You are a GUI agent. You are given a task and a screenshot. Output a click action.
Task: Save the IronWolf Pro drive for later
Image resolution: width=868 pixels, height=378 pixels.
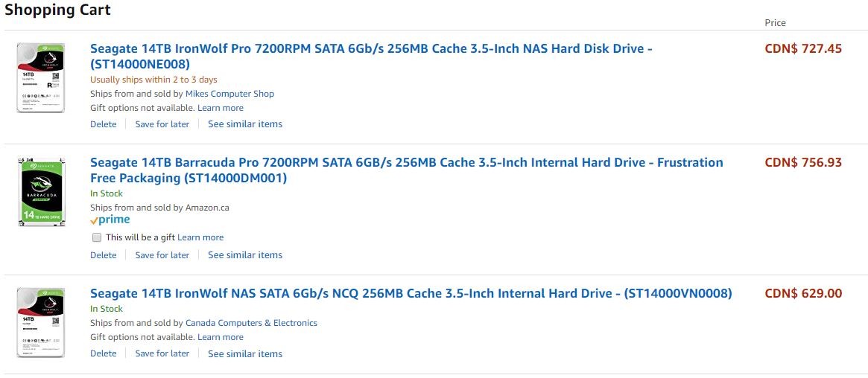coord(162,124)
